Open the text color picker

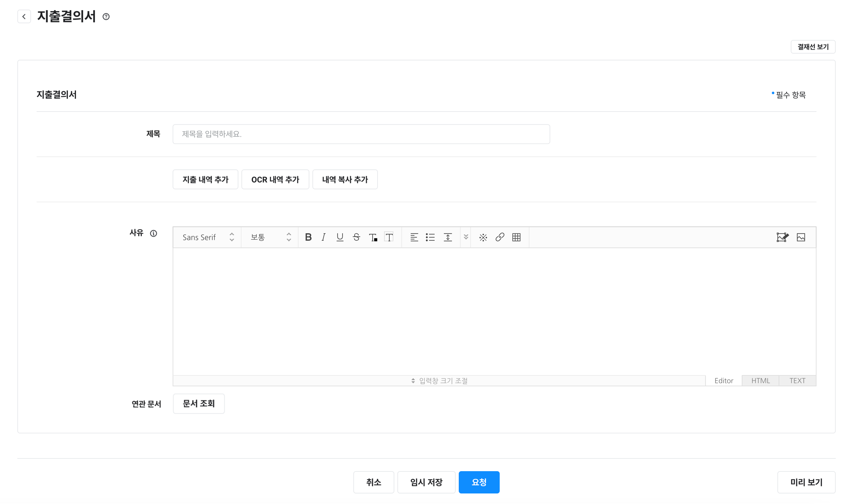pos(373,237)
